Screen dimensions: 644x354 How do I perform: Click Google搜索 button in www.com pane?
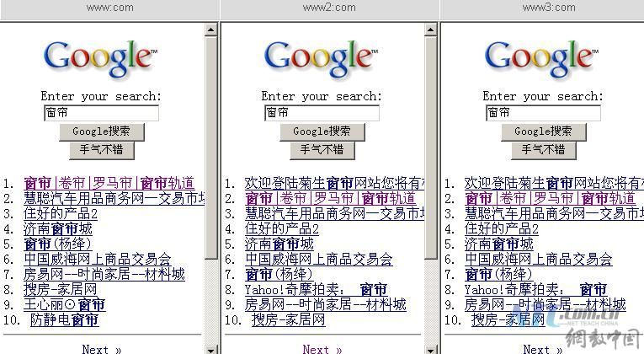[102, 131]
